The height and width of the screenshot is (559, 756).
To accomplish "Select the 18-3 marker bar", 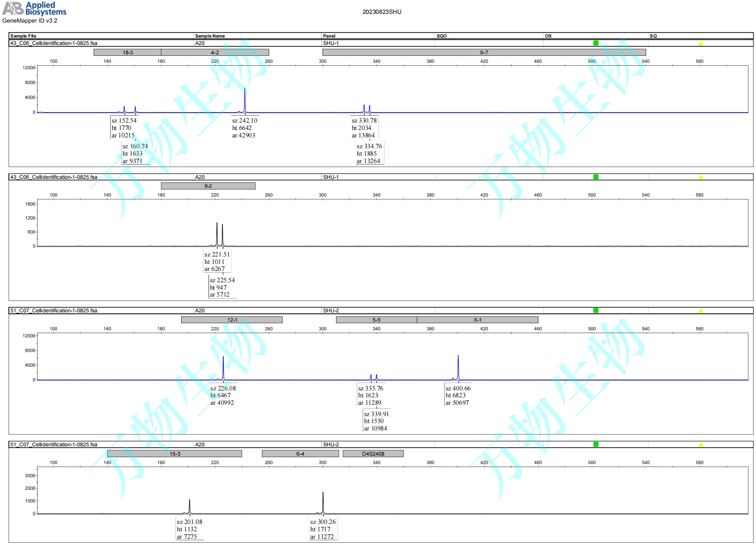I will point(127,52).
